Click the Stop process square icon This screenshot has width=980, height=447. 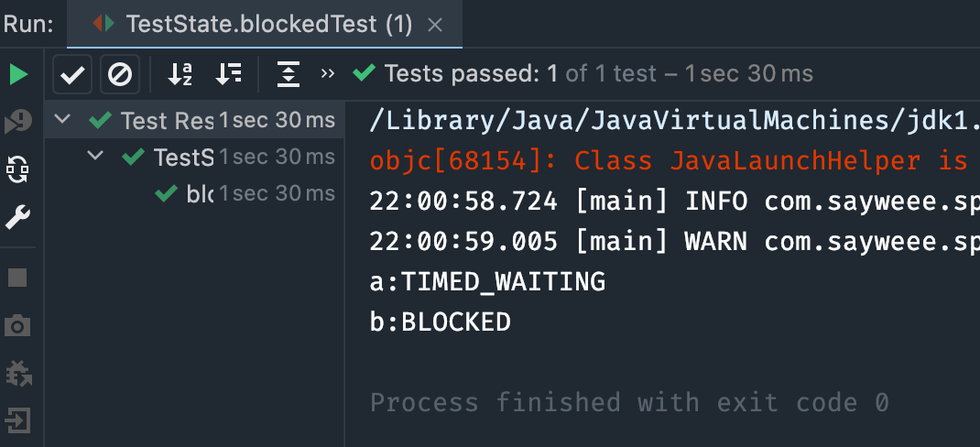click(x=18, y=278)
